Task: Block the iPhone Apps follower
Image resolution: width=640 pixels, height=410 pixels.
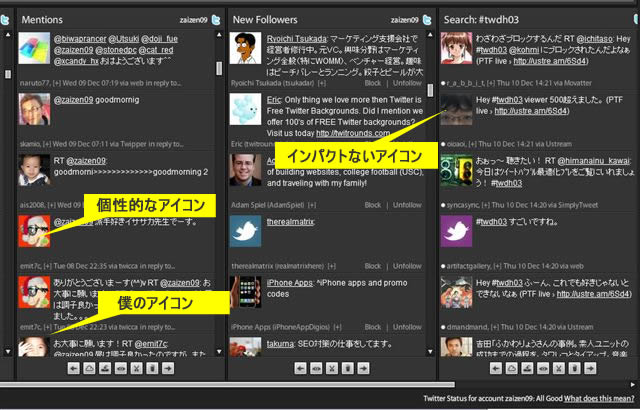Action: point(373,327)
